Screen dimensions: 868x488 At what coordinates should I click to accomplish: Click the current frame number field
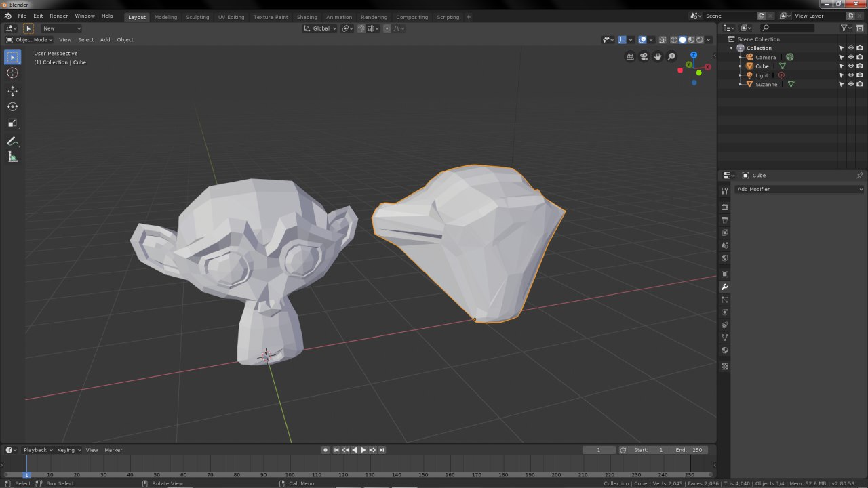pyautogui.click(x=598, y=450)
